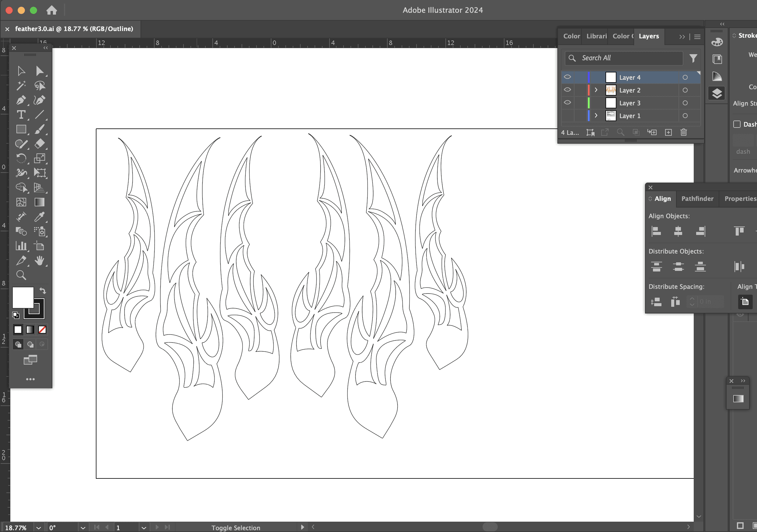This screenshot has height=532, width=757.
Task: Enable the Dashed Line checkbox
Action: 737,124
